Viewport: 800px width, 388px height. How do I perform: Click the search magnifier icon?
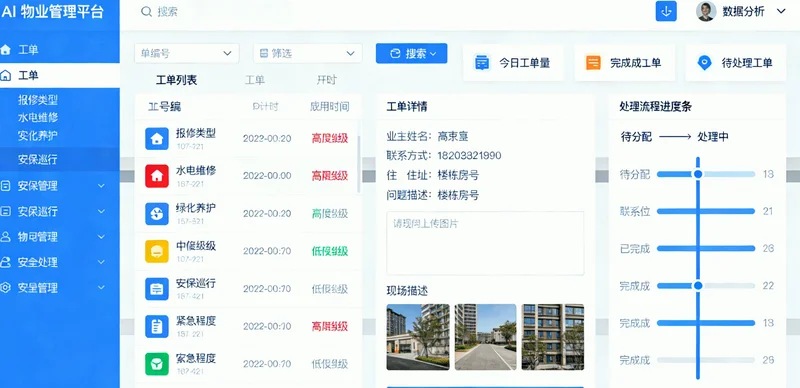click(x=146, y=12)
